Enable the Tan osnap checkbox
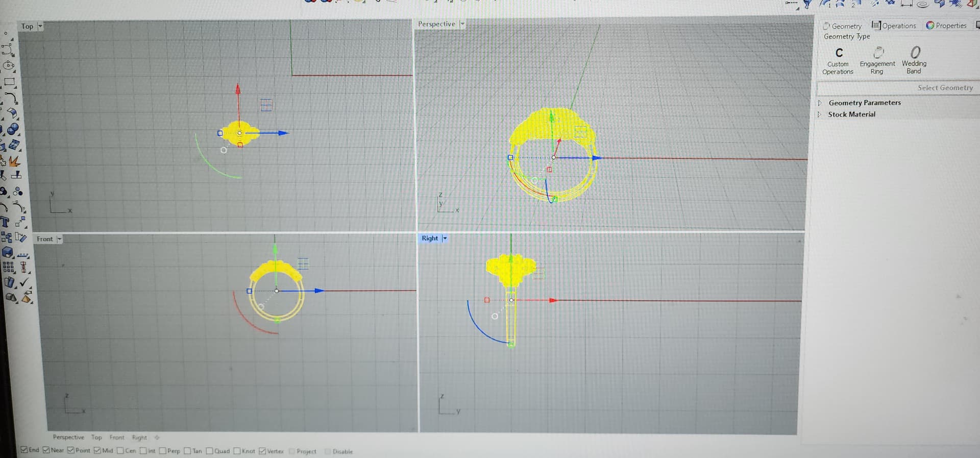The image size is (980, 458). coord(187,450)
